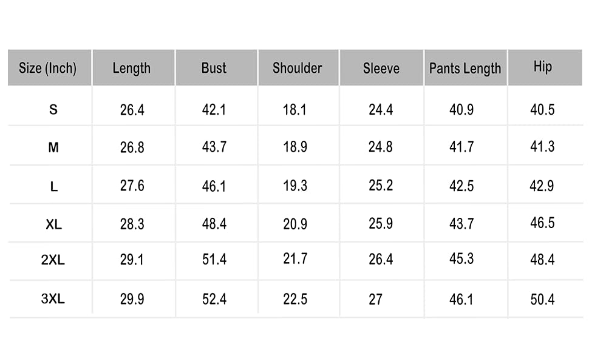Click the L size row label
Viewport: 589px width, 364px height.
pyautogui.click(x=53, y=187)
